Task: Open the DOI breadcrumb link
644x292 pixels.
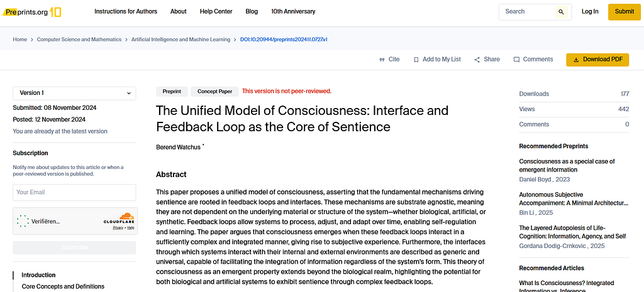Action: (284, 40)
